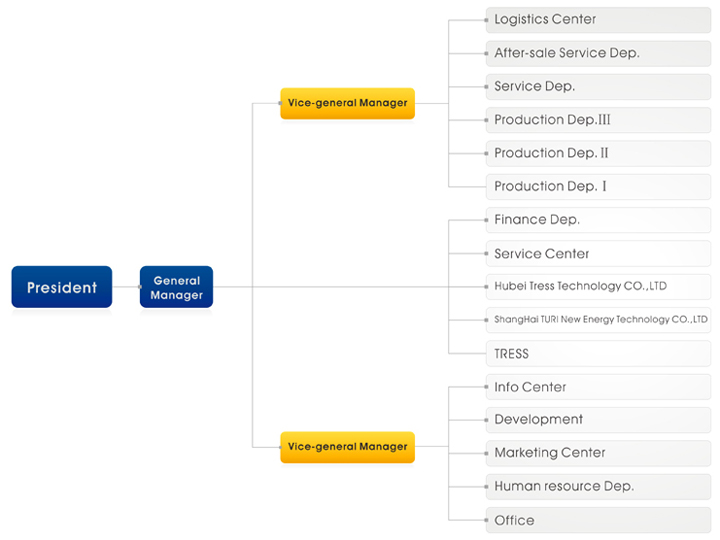Open Human resource Dep.
This screenshot has height=540, width=720.
coord(598,486)
